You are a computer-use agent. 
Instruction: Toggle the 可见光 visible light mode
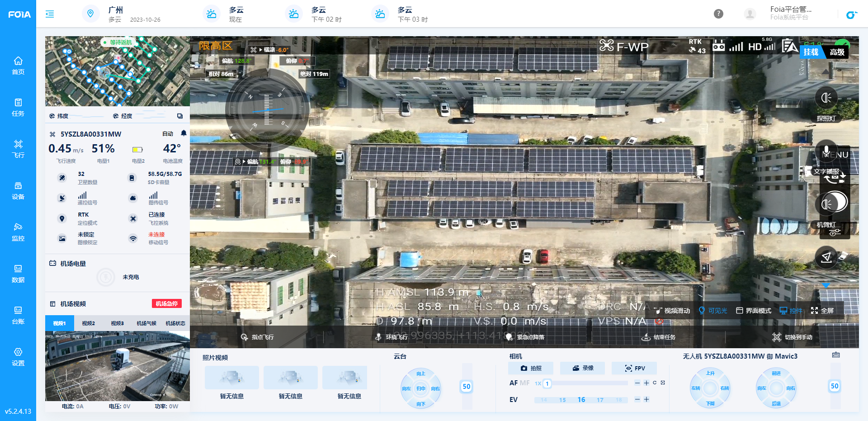(x=713, y=311)
